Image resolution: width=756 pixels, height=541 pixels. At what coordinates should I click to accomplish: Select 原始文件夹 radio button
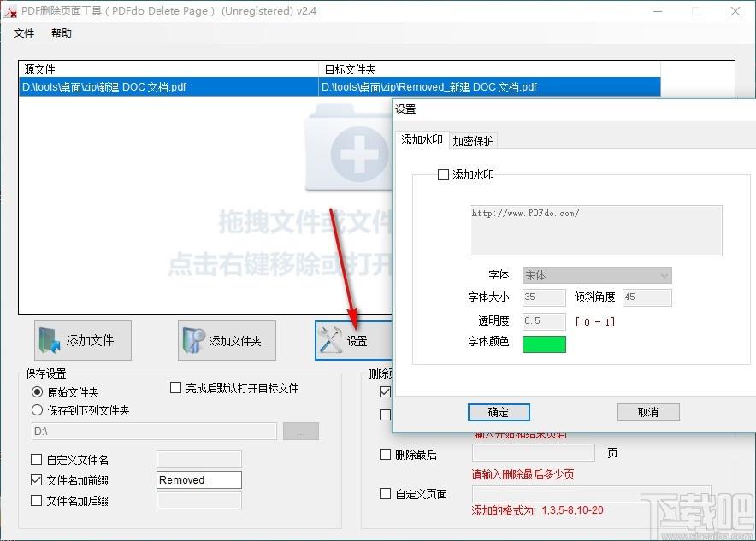(37, 392)
